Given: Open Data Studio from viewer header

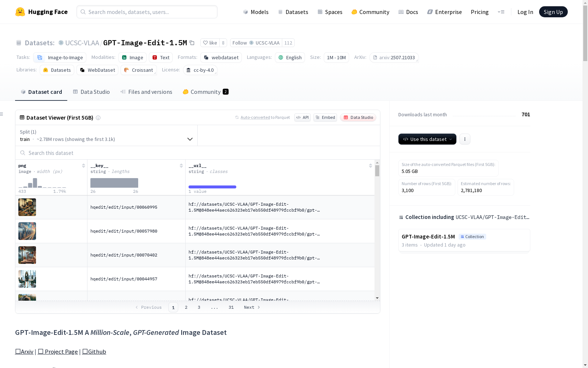Looking at the screenshot, I should 358,117.
